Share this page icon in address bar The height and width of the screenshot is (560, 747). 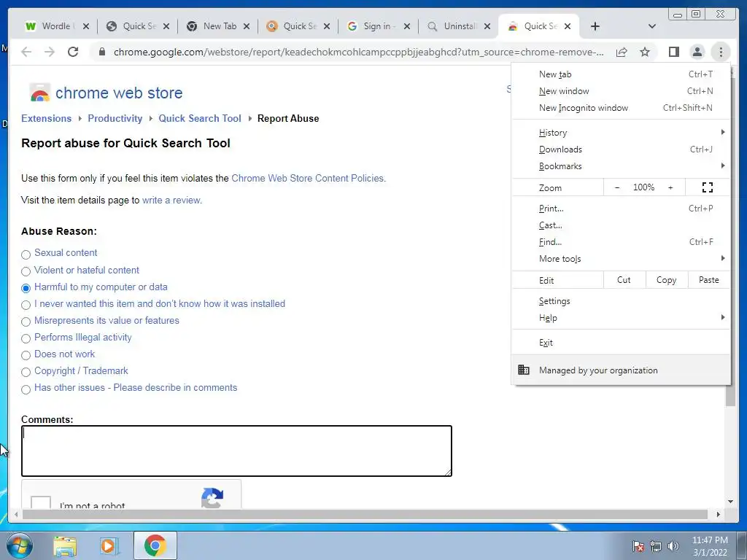pyautogui.click(x=622, y=52)
